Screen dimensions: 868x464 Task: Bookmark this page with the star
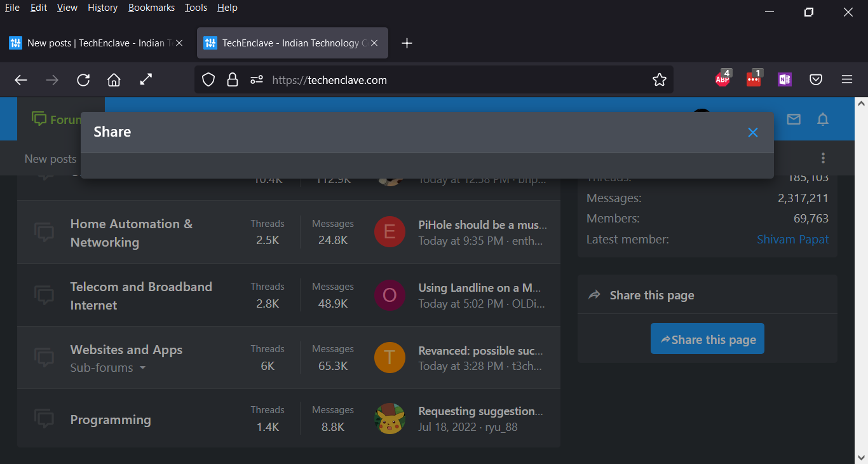point(660,79)
